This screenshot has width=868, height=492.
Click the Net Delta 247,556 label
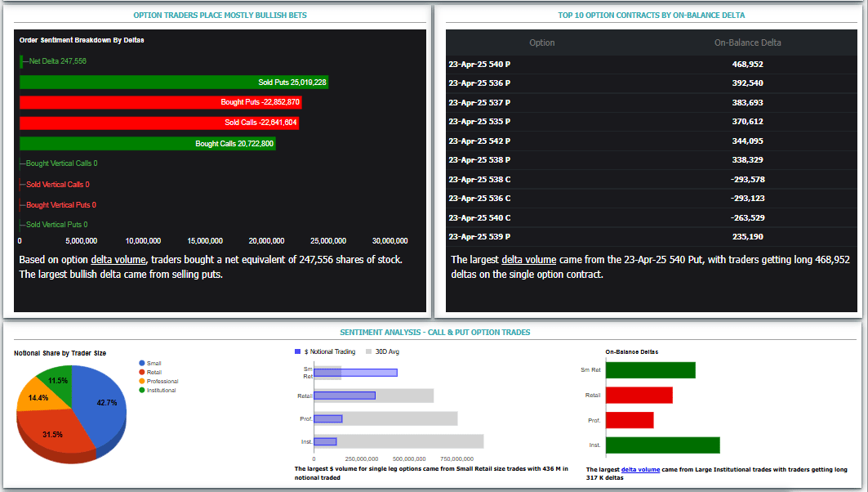(x=57, y=61)
